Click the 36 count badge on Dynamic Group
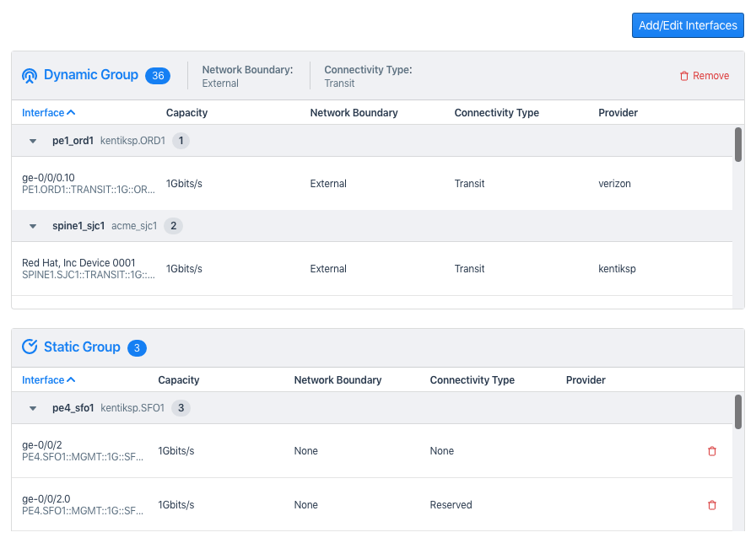This screenshot has height=543, width=756. tap(156, 75)
